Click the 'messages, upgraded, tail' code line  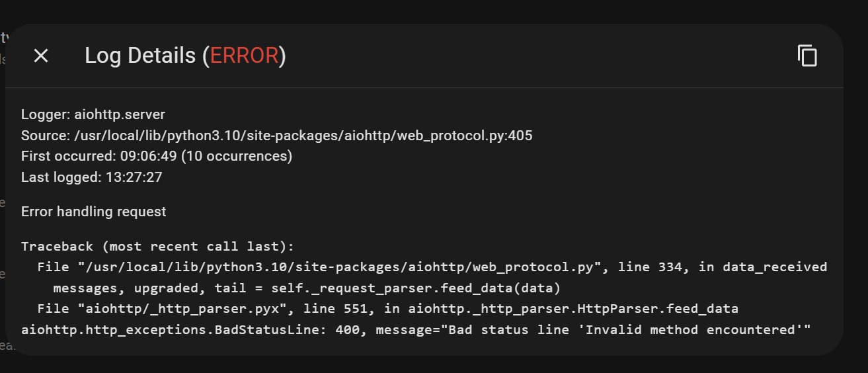tap(307, 288)
